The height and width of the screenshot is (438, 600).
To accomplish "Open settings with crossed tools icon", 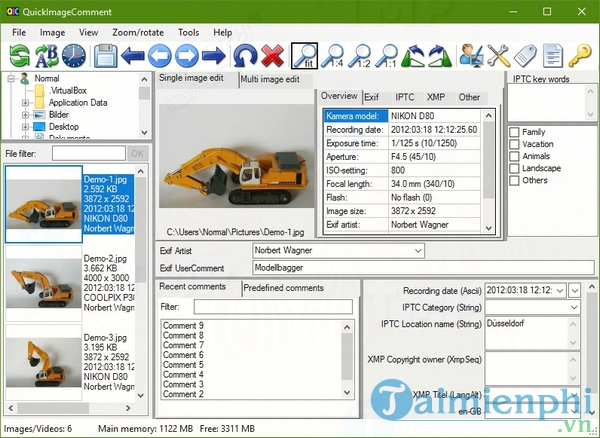I will (x=501, y=55).
